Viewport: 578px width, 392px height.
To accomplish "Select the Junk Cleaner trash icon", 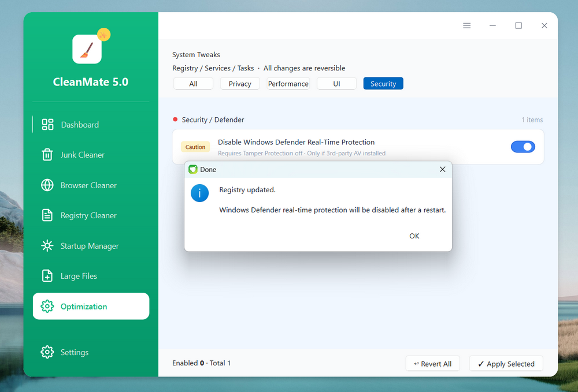I will [47, 155].
